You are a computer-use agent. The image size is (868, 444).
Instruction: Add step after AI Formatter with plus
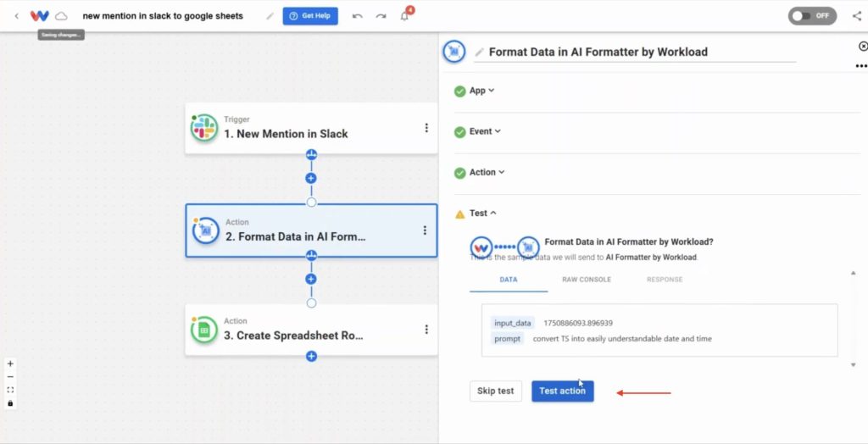pyautogui.click(x=311, y=279)
